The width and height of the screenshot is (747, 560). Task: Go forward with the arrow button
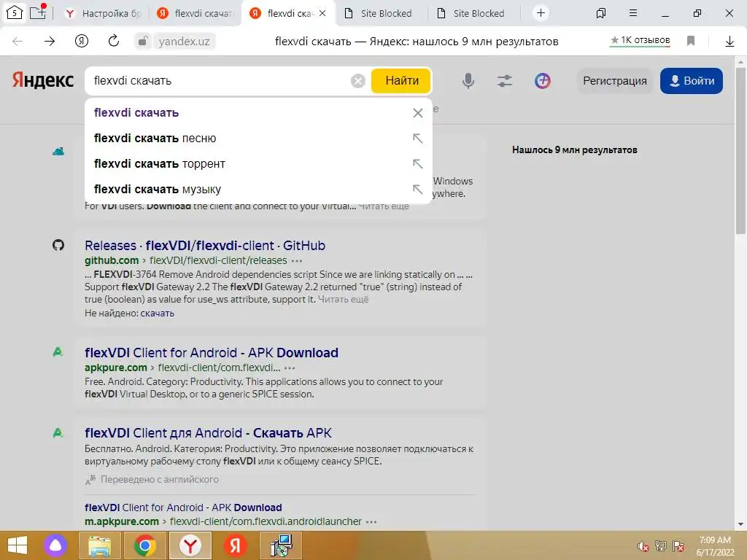click(x=50, y=42)
